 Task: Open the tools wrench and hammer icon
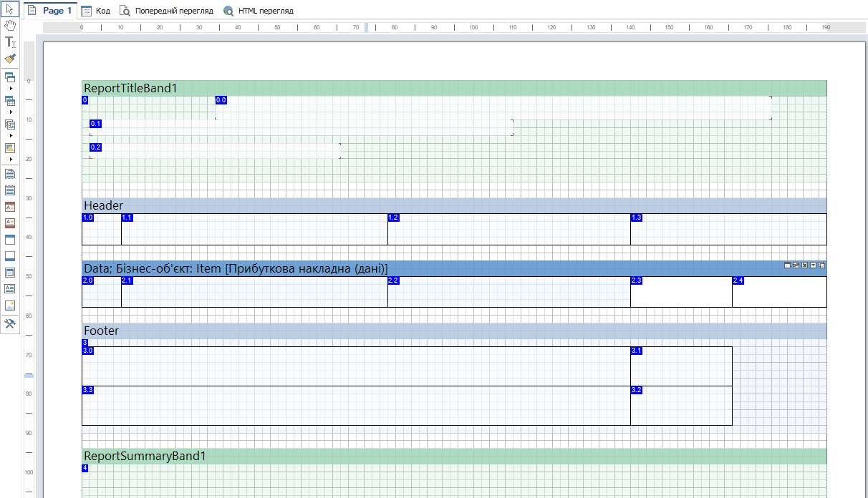click(10, 323)
